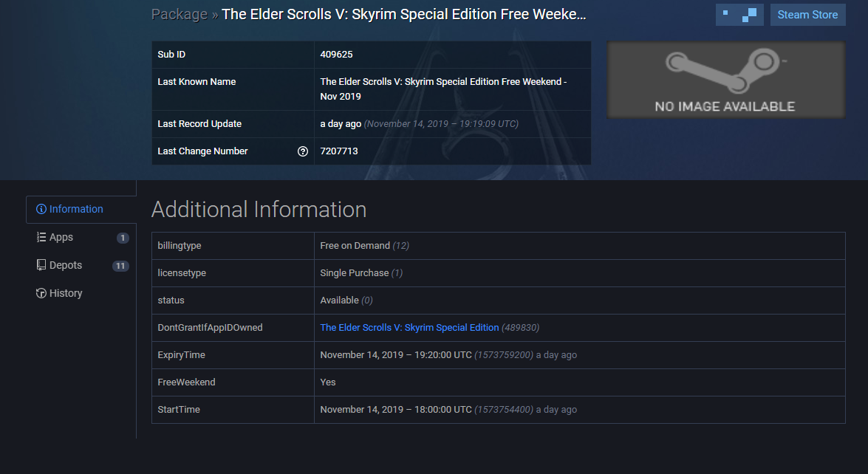Click the ExpiryTime date value

[396, 355]
